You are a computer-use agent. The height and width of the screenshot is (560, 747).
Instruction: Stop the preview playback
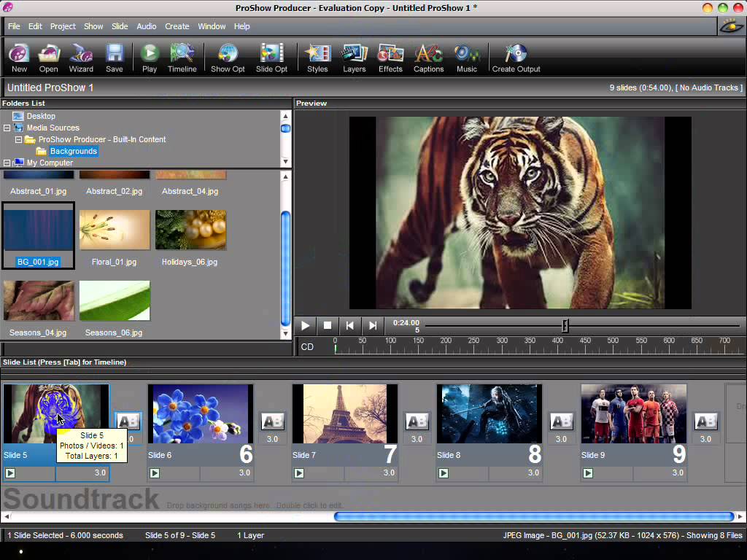[328, 326]
